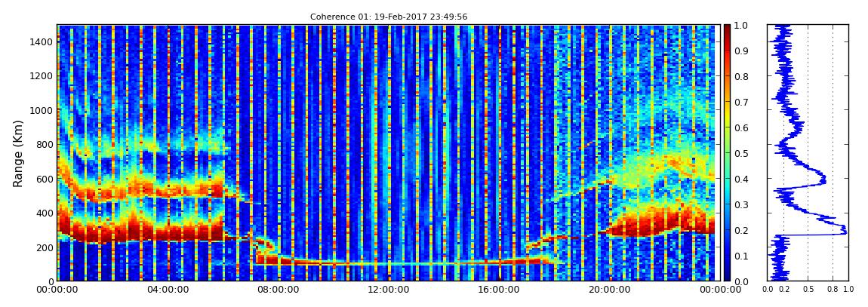The height and width of the screenshot is (307, 868).
Task: Click the 1000 range tick label
Action: [42, 110]
